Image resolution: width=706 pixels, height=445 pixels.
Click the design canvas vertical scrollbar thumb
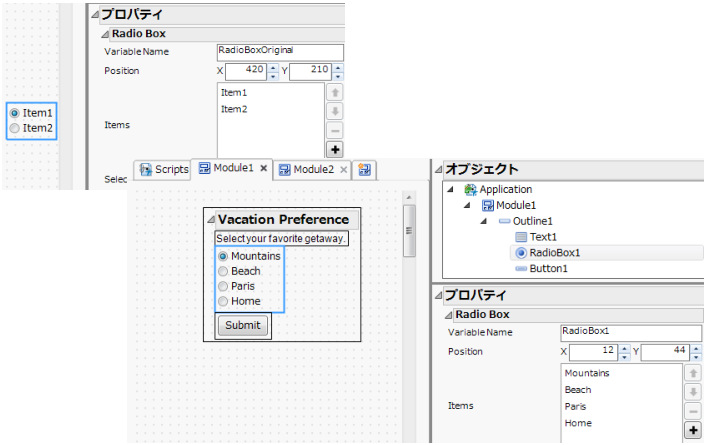click(408, 230)
